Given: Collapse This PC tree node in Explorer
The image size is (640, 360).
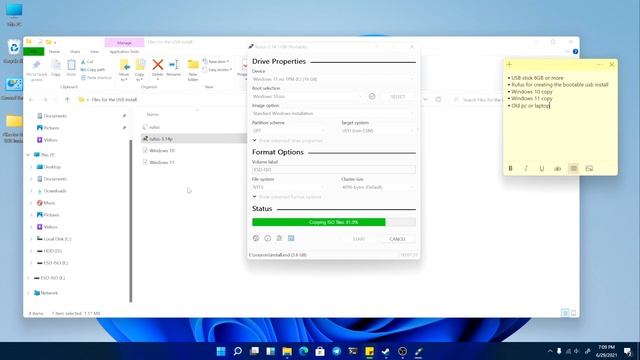Looking at the screenshot, I should pos(28,155).
